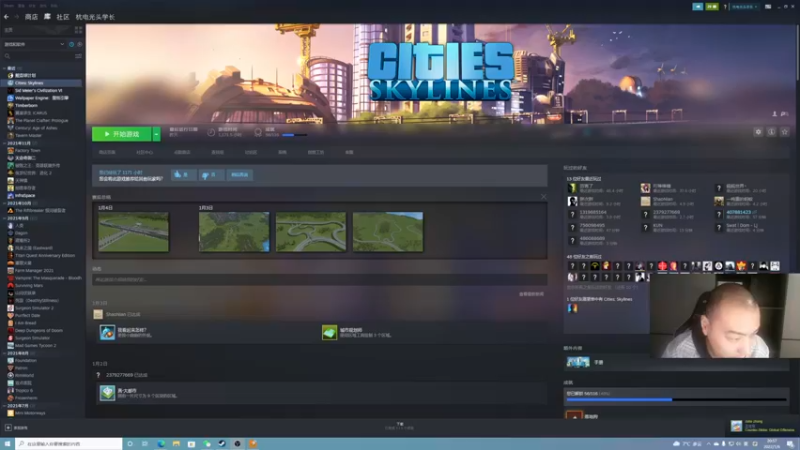Open the interchange screenshot thumbnail
The height and width of the screenshot is (450, 800).
(x=311, y=232)
